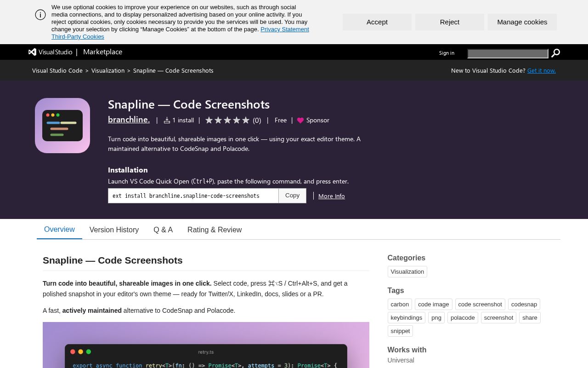Open Visualization breadcrumb link
The image size is (588, 368).
pyautogui.click(x=108, y=70)
